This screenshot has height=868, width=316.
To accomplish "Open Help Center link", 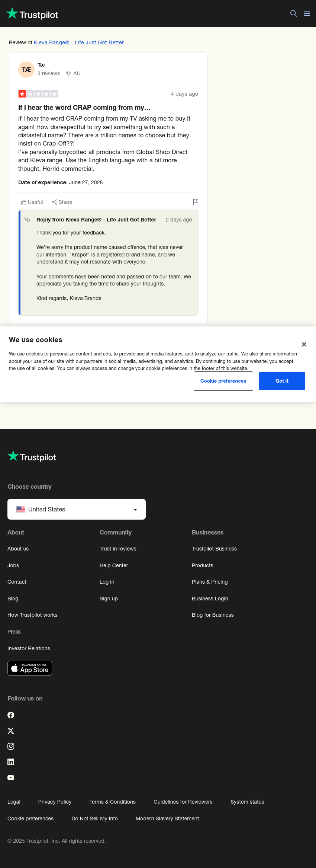I will [x=114, y=565].
